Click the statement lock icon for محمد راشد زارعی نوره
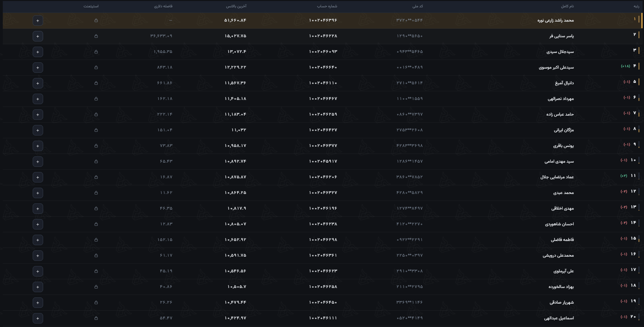Viewport: 644px width, 327px height. click(x=96, y=21)
